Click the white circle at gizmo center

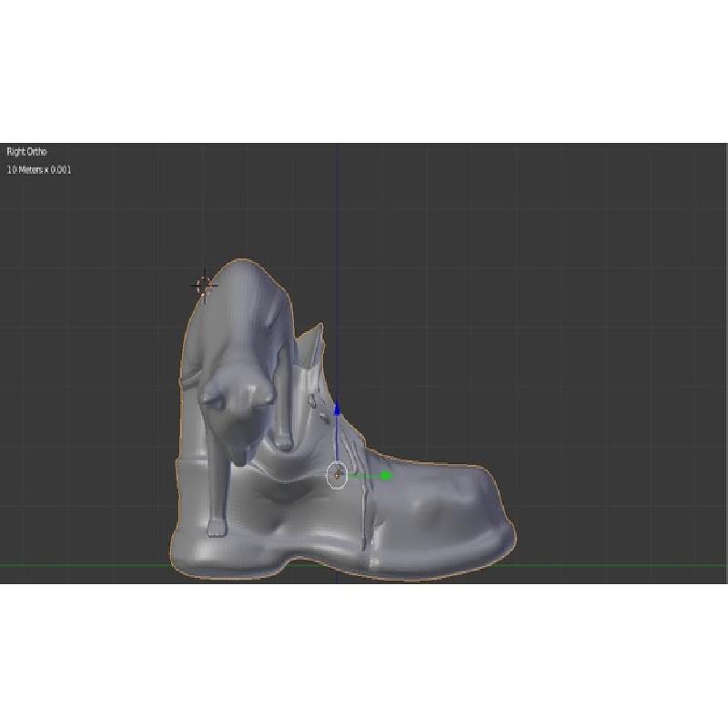(337, 475)
